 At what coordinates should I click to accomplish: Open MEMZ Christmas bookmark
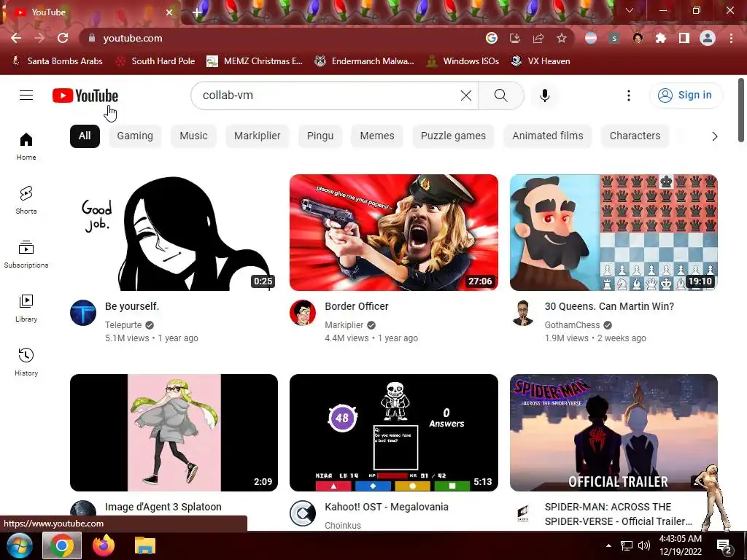click(255, 61)
